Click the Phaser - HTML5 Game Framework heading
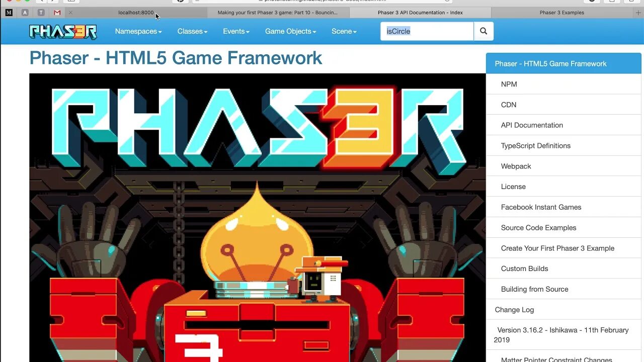This screenshot has width=644, height=362. [x=176, y=58]
